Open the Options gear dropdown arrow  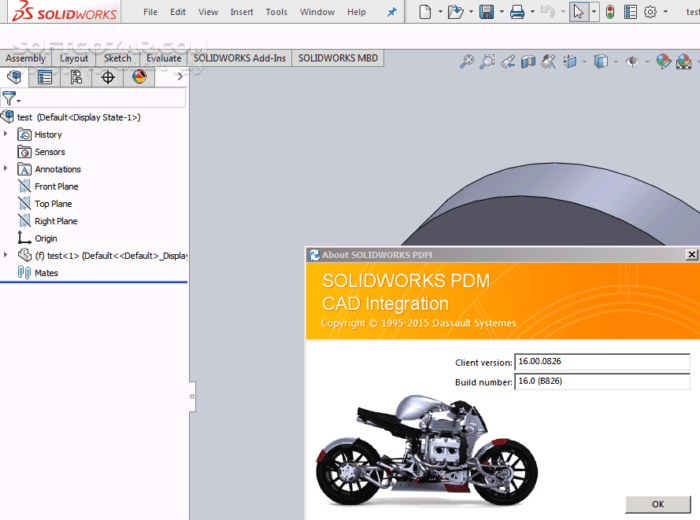coord(665,12)
